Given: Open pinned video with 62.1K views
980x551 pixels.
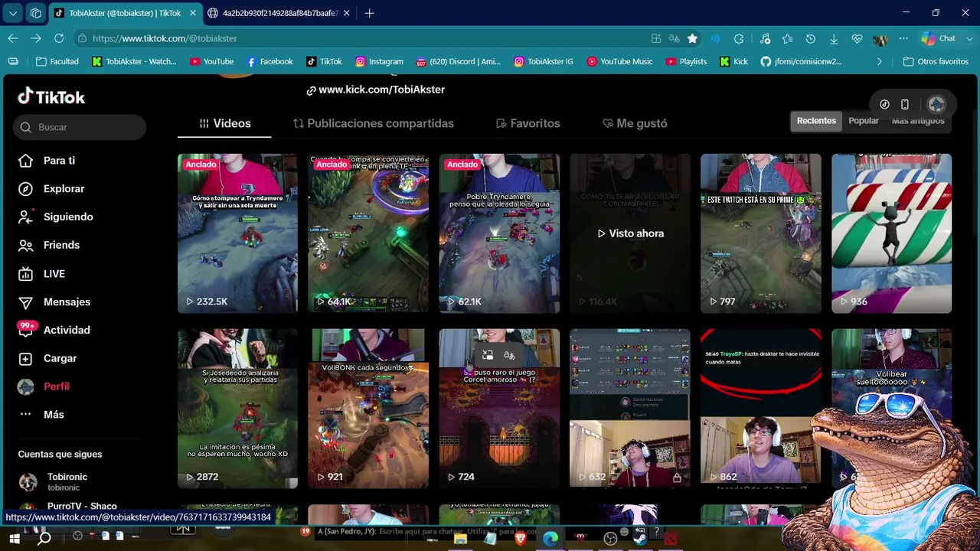Looking at the screenshot, I should tap(499, 233).
